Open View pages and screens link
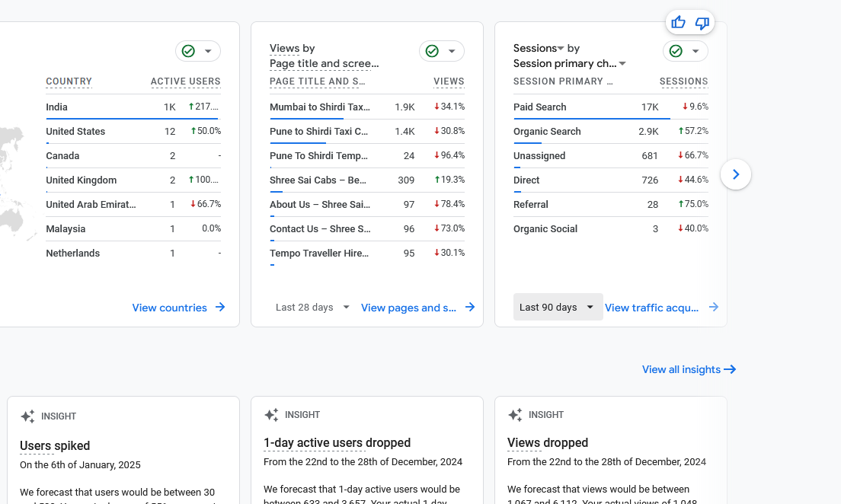The height and width of the screenshot is (504, 841). coord(410,308)
